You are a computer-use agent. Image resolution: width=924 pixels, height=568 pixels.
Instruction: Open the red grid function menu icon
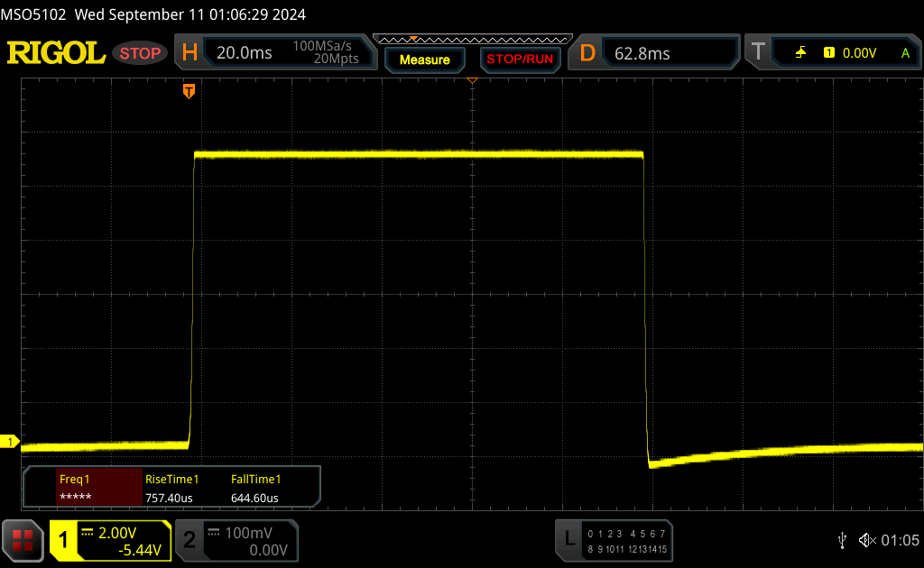[x=23, y=540]
